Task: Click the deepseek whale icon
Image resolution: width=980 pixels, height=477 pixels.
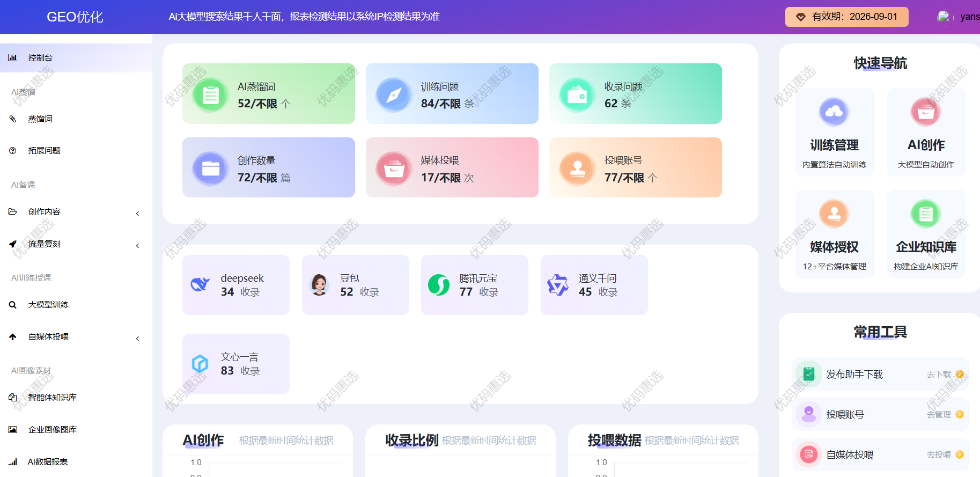Action: point(200,284)
